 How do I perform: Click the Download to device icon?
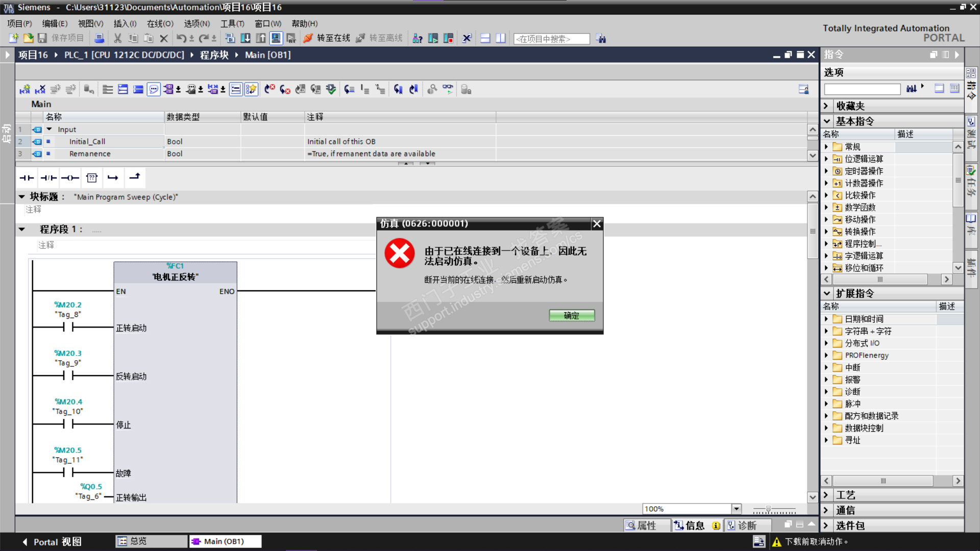pyautogui.click(x=246, y=38)
